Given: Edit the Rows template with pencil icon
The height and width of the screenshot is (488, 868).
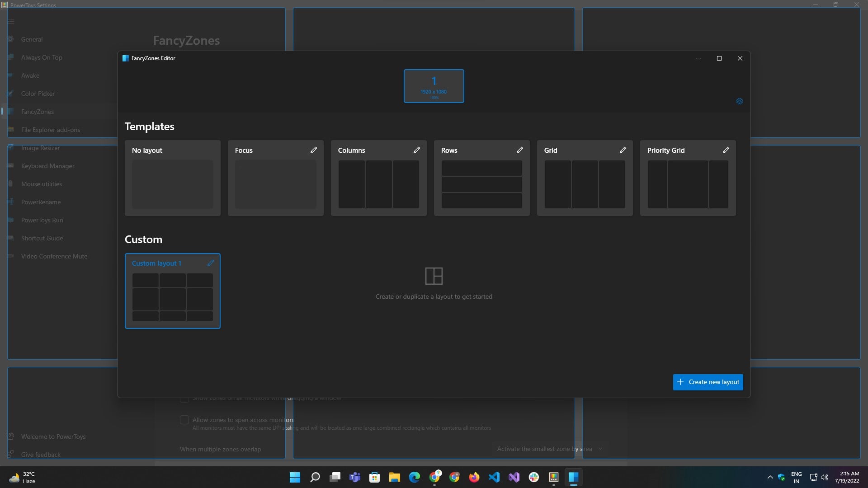Looking at the screenshot, I should coord(520,150).
